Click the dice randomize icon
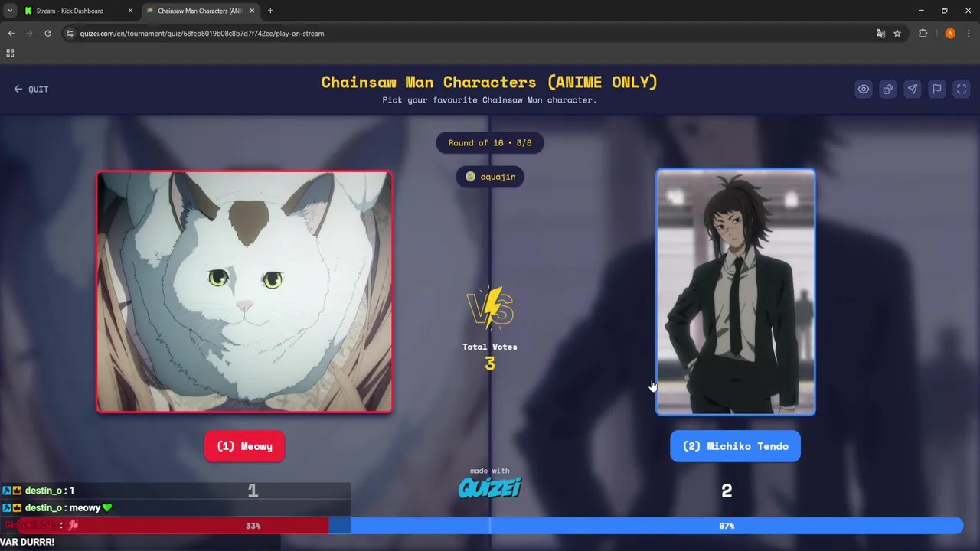 tap(888, 90)
